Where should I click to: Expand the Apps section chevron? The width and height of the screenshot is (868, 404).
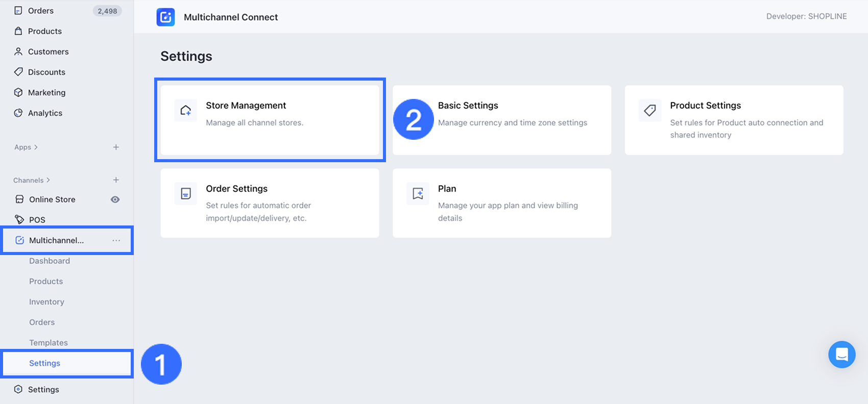pyautogui.click(x=36, y=147)
